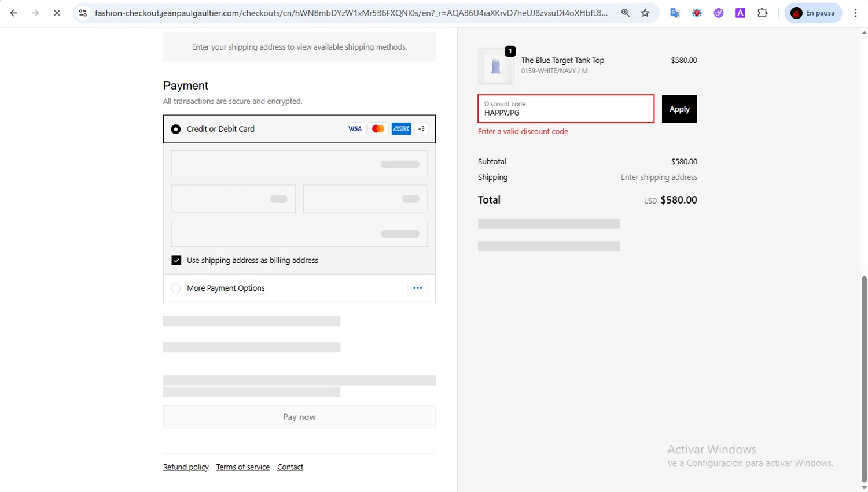Click 'Enter a valid discount code' error text
Viewport: 868px width, 492px height.
[523, 131]
